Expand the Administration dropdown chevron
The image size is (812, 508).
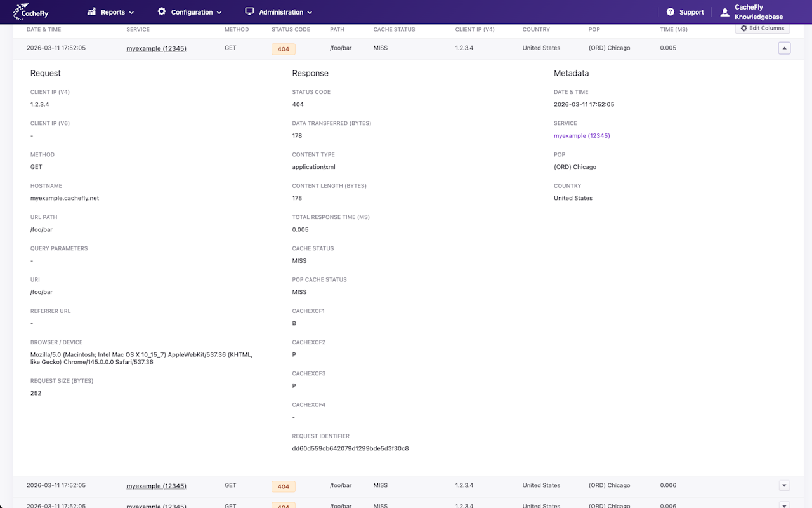pos(310,13)
